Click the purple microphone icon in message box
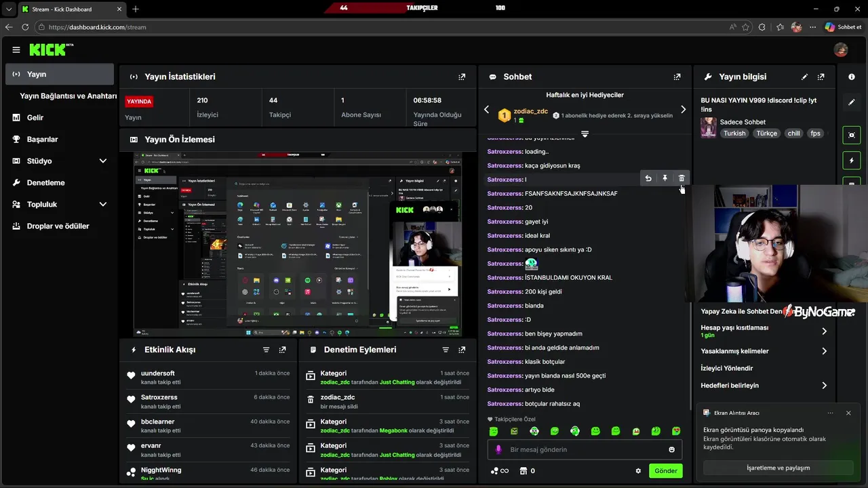868x488 pixels. point(498,449)
